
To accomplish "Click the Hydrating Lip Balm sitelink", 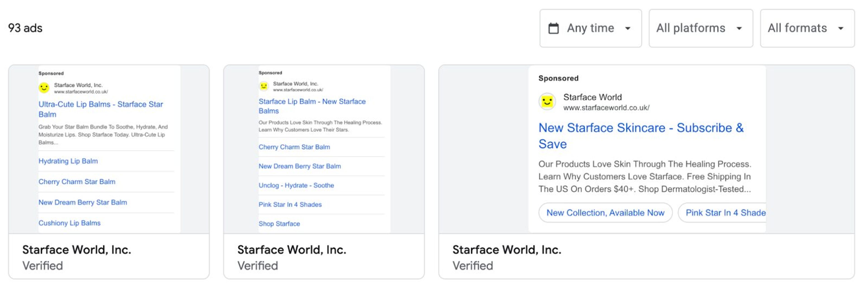I will pos(68,161).
